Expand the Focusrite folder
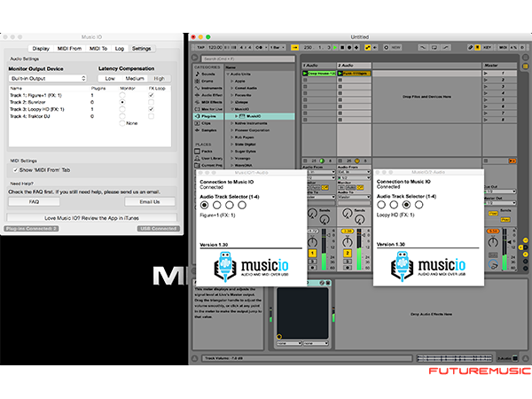Image resolution: width=532 pixels, height=399 pixels. [x=232, y=95]
